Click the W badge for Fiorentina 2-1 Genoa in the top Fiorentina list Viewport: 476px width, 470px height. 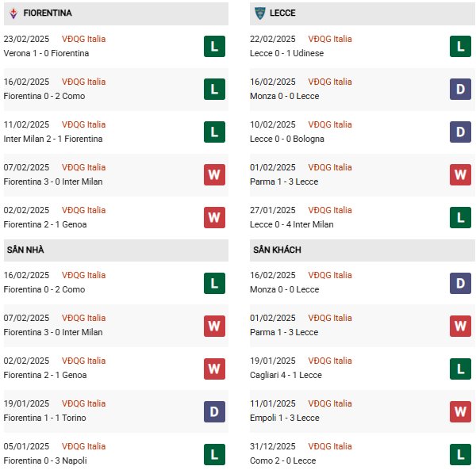click(x=214, y=217)
